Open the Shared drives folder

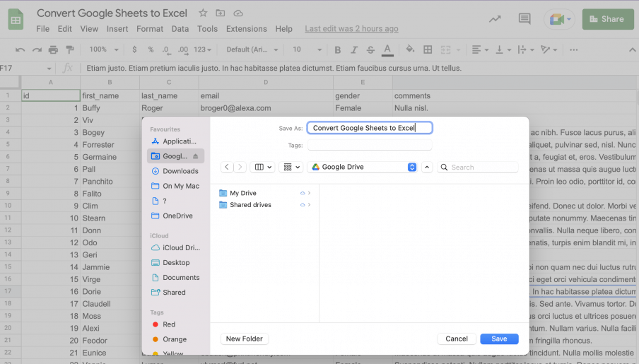point(264,205)
